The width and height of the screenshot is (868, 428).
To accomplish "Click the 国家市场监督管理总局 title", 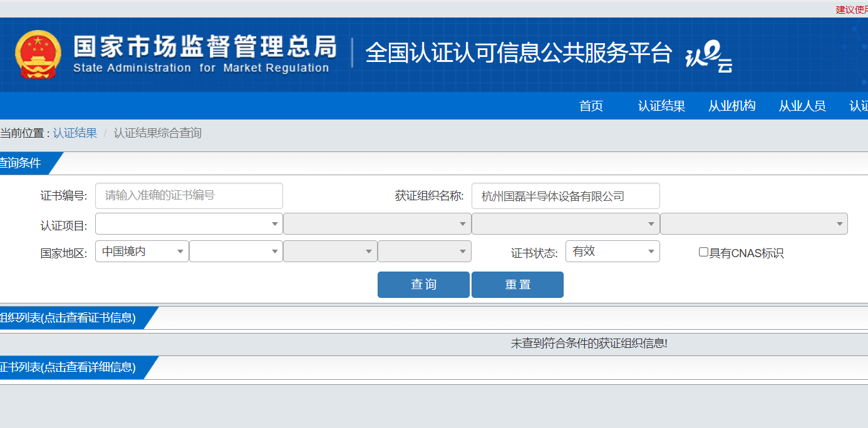I will tap(205, 47).
